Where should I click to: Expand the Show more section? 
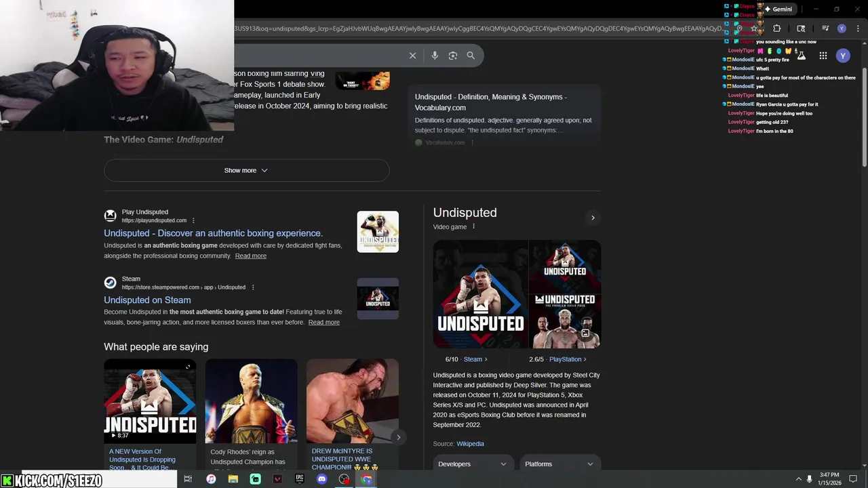pyautogui.click(x=246, y=170)
